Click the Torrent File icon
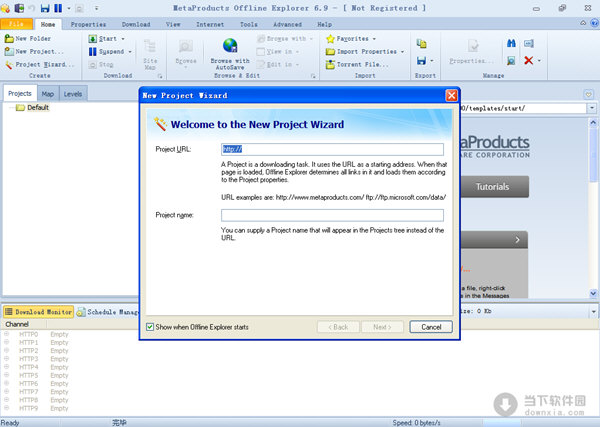Image resolution: width=600 pixels, height=427 pixels. click(331, 65)
